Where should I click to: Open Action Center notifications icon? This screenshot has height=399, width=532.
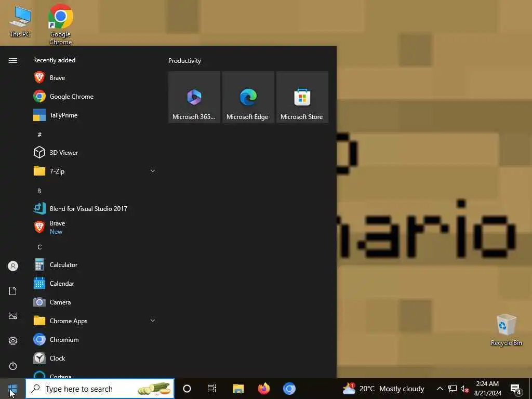515,389
